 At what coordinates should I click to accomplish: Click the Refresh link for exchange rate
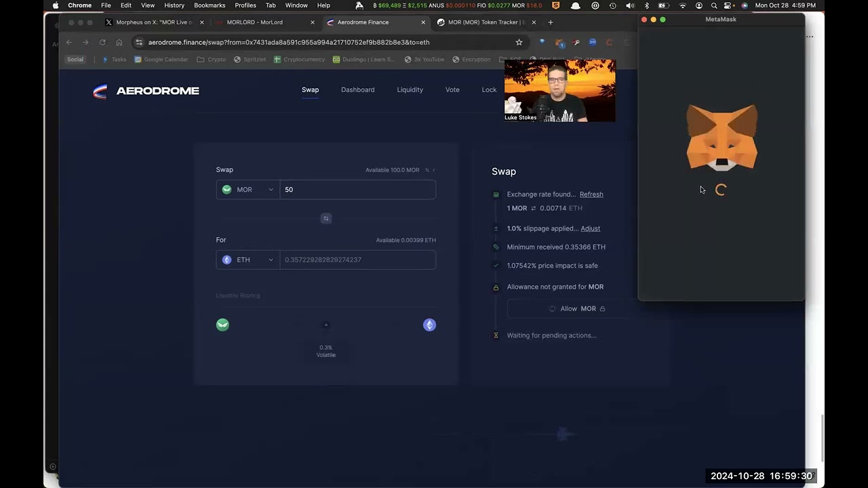point(591,195)
